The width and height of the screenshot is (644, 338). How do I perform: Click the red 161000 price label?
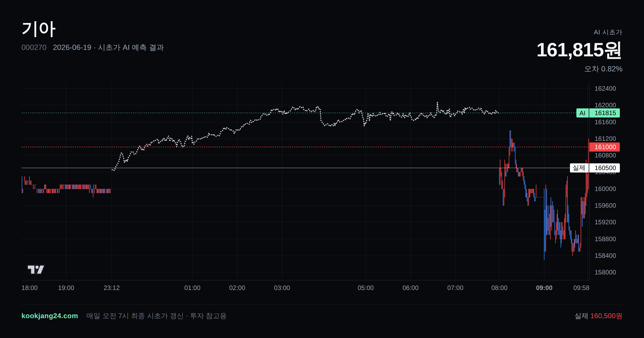point(605,147)
